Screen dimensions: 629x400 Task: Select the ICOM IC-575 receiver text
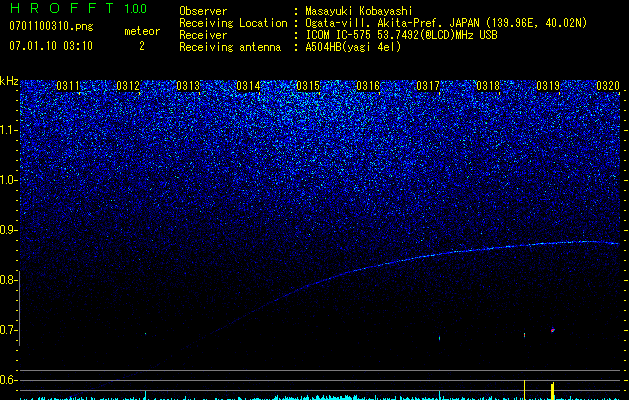(402, 35)
